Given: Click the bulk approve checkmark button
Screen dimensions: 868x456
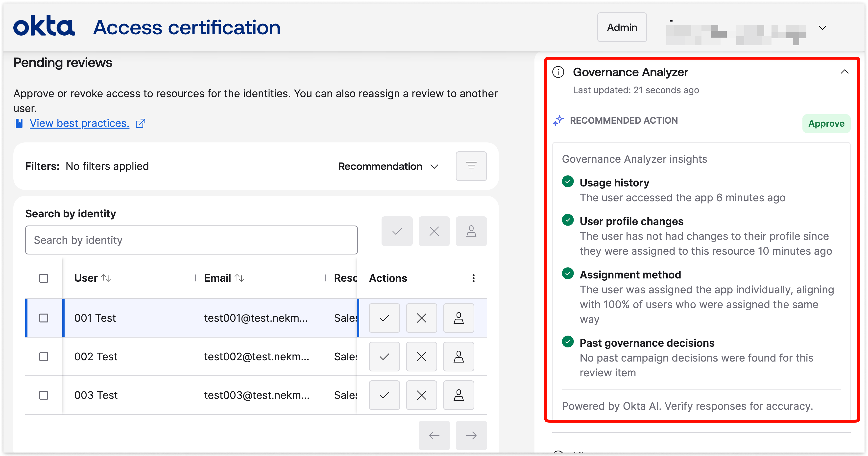Looking at the screenshot, I should click(397, 231).
